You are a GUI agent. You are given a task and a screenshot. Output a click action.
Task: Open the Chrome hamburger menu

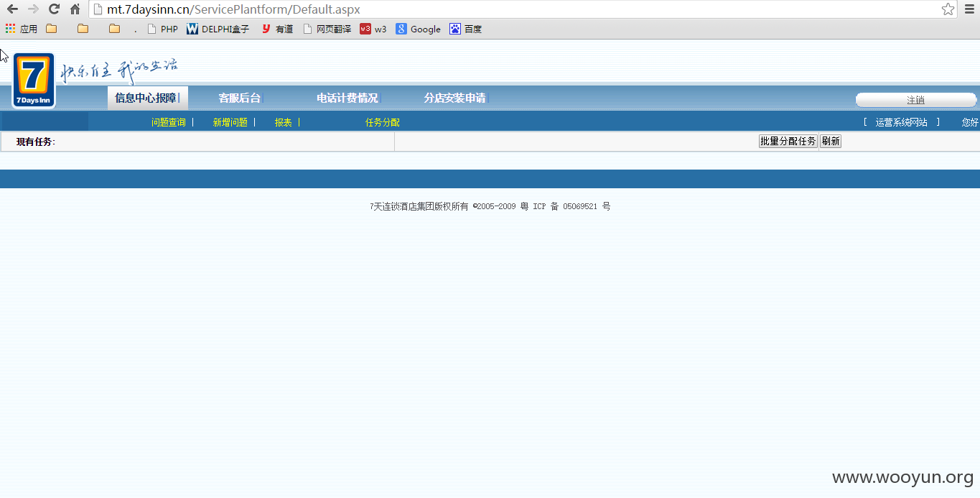point(969,9)
